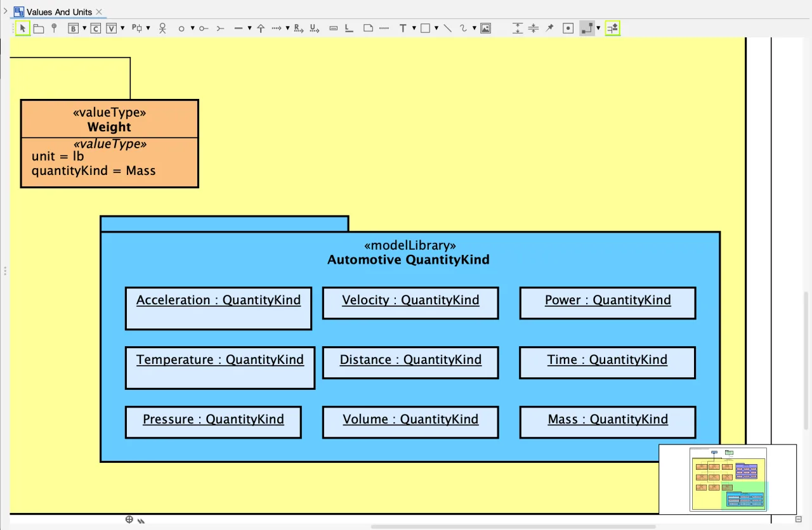
Task: Select the Rectangle shape tool
Action: pos(425,29)
